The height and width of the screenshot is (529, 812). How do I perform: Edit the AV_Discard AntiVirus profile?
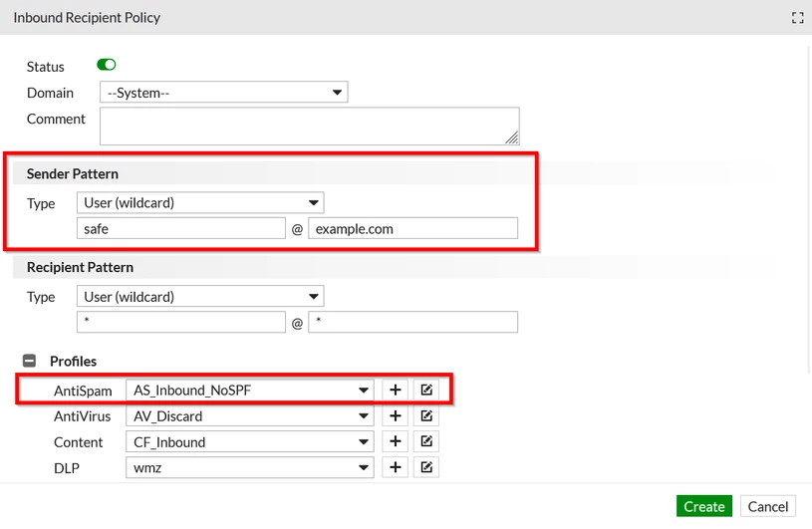coord(426,415)
